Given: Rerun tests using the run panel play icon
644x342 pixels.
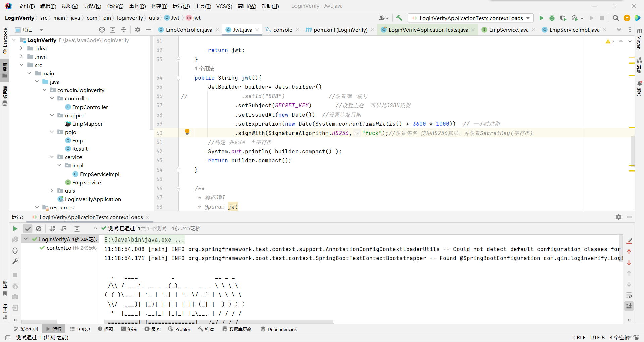Looking at the screenshot, I should pyautogui.click(x=15, y=229).
